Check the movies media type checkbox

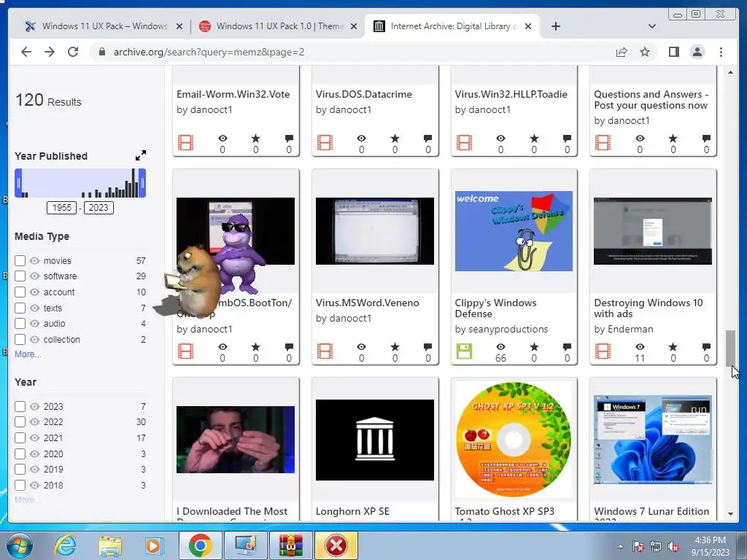pyautogui.click(x=20, y=260)
